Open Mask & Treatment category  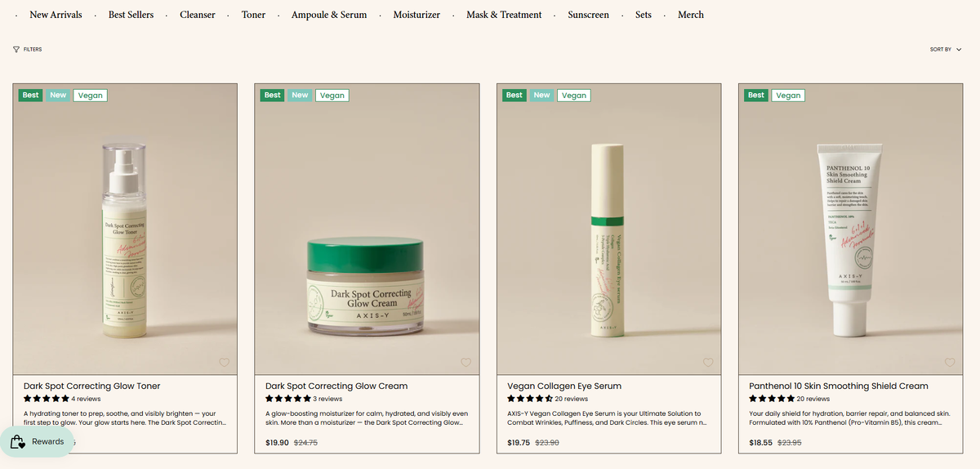click(504, 15)
